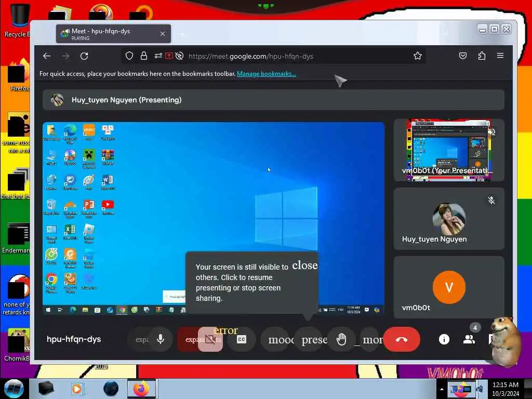Click the 4 participants count badge
The width and height of the screenshot is (532, 399).
pos(475,328)
